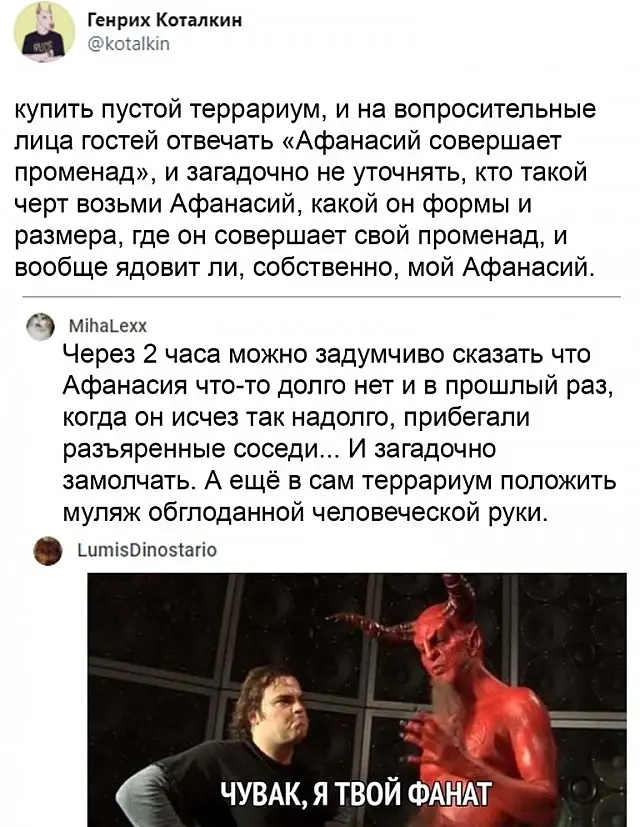Click the tweet text about пустой террариум
Viewport: 640px width, 827px height.
tap(305, 188)
